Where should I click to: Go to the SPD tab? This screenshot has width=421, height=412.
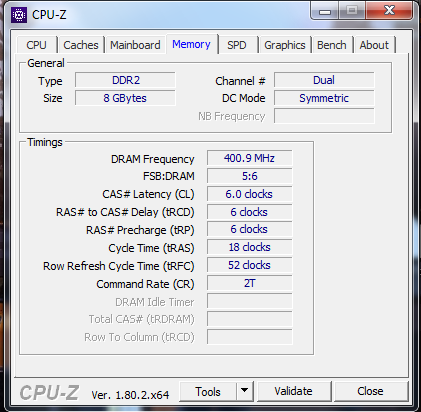[x=237, y=45]
